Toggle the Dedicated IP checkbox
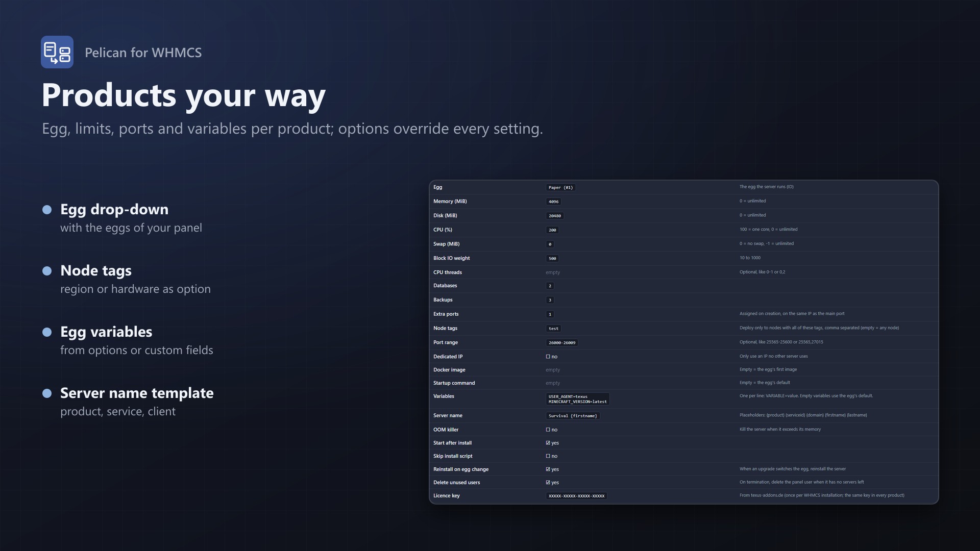Viewport: 980px width, 551px height. (548, 357)
